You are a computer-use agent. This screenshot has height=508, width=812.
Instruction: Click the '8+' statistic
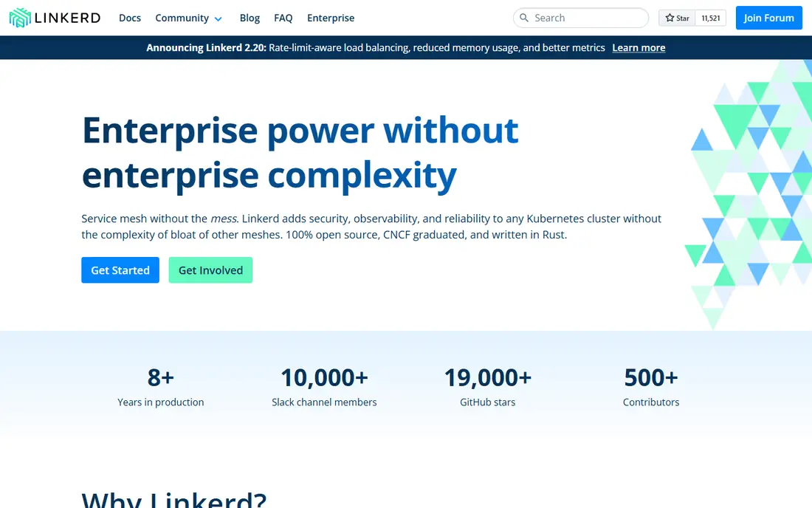tap(160, 377)
